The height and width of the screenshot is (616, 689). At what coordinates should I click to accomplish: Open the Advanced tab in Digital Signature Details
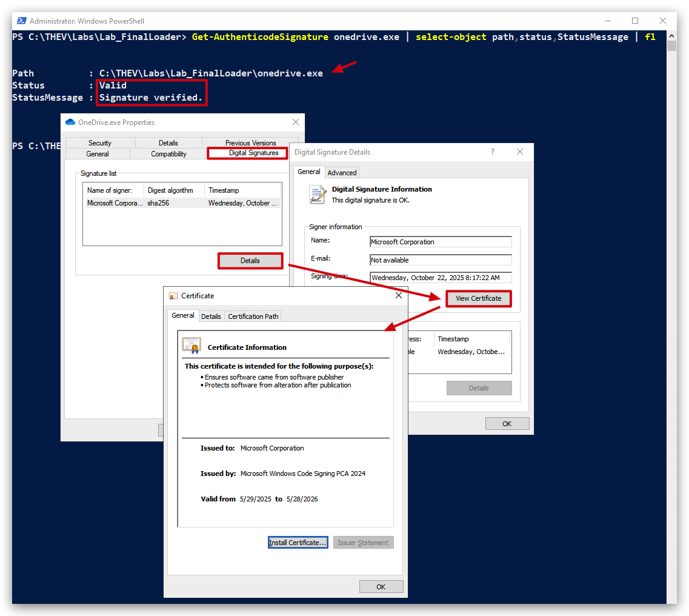tap(342, 173)
